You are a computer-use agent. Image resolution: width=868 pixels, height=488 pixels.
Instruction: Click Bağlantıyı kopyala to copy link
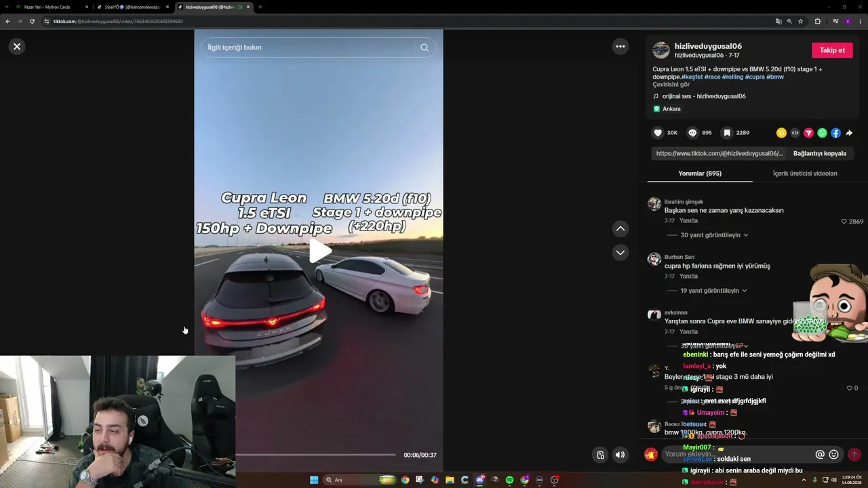820,154
